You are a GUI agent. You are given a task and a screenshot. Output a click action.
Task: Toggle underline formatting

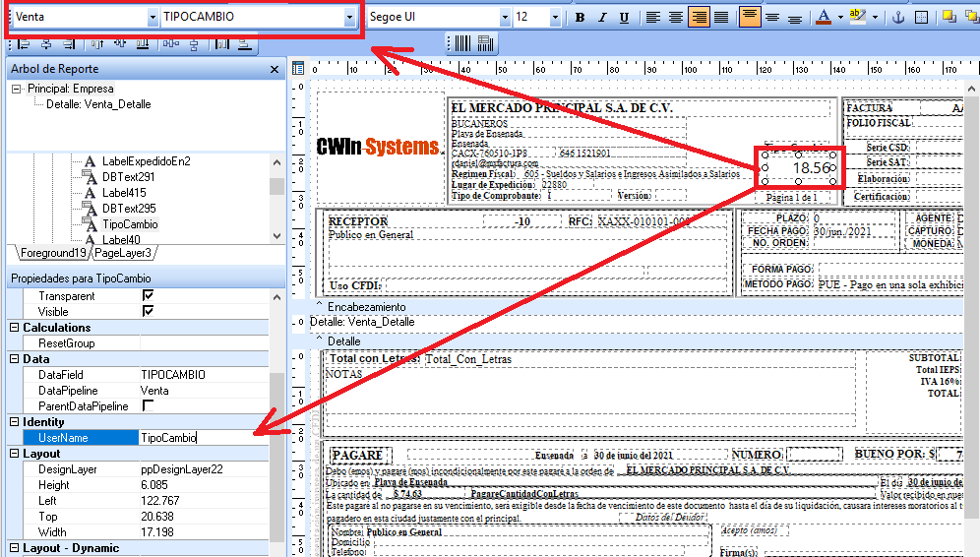[624, 17]
